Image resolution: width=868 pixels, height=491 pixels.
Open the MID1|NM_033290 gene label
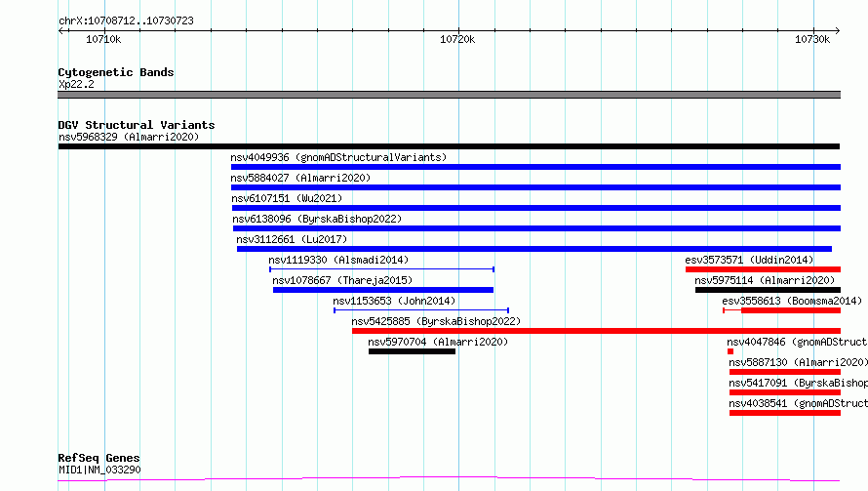click(99, 470)
